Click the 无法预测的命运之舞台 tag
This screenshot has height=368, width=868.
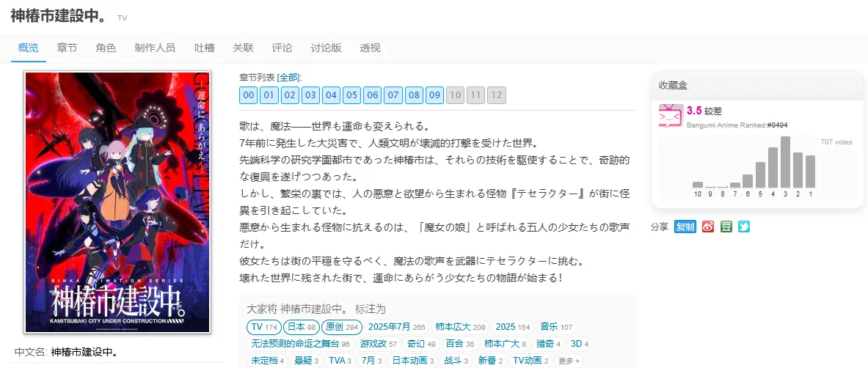(301, 345)
